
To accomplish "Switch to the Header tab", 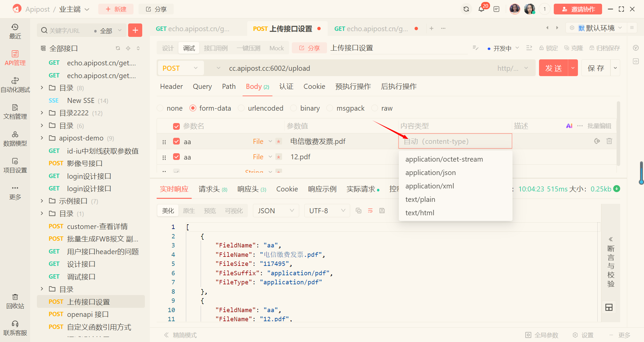I will coord(171,87).
